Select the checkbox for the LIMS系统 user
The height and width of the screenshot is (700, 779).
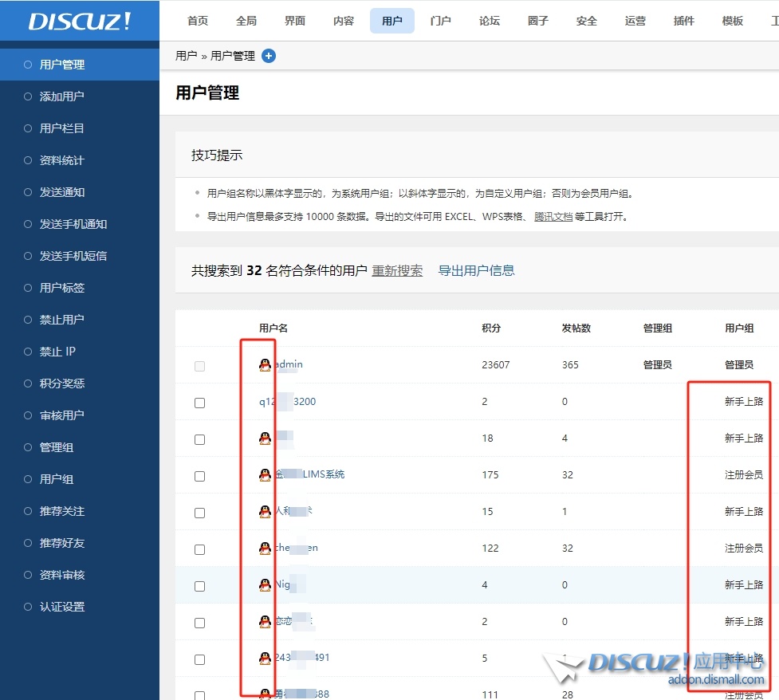click(x=199, y=475)
